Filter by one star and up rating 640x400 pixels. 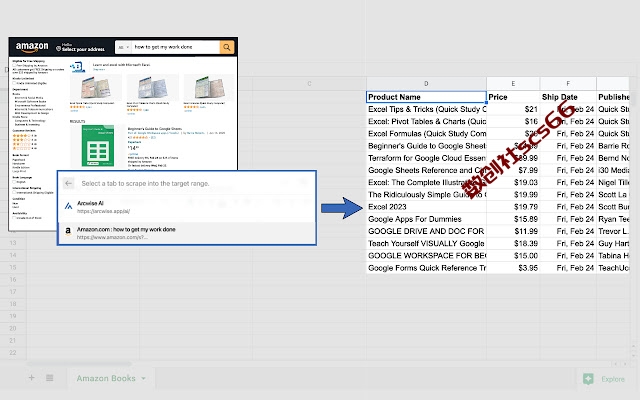click(x=24, y=148)
